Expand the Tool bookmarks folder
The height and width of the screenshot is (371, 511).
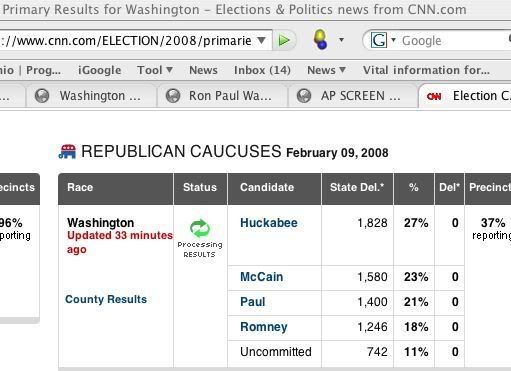point(155,70)
